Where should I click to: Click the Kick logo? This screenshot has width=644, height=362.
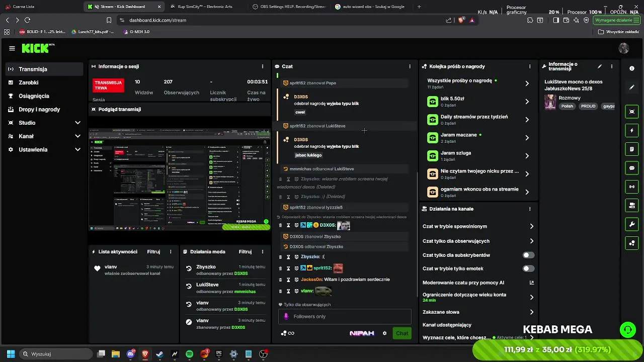pos(38,48)
